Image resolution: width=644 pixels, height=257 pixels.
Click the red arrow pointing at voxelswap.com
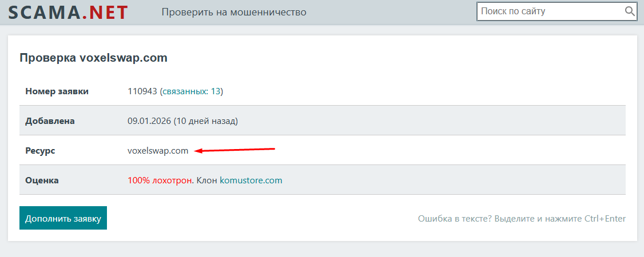pos(234,150)
